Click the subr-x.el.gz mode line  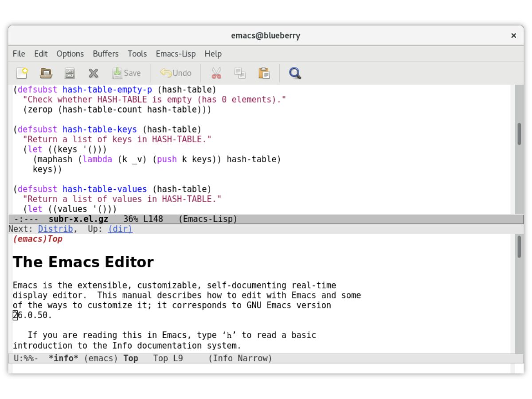click(266, 219)
